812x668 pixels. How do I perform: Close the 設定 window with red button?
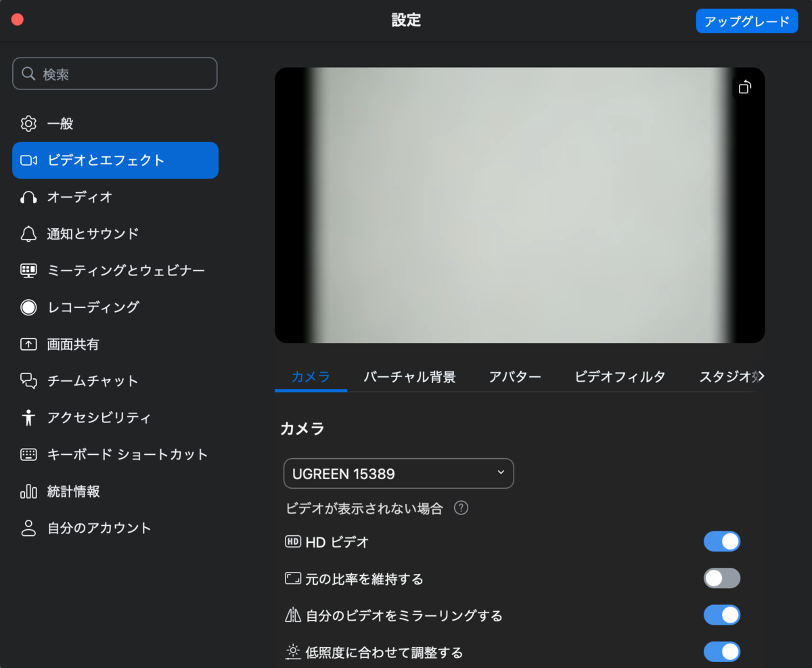(18, 20)
